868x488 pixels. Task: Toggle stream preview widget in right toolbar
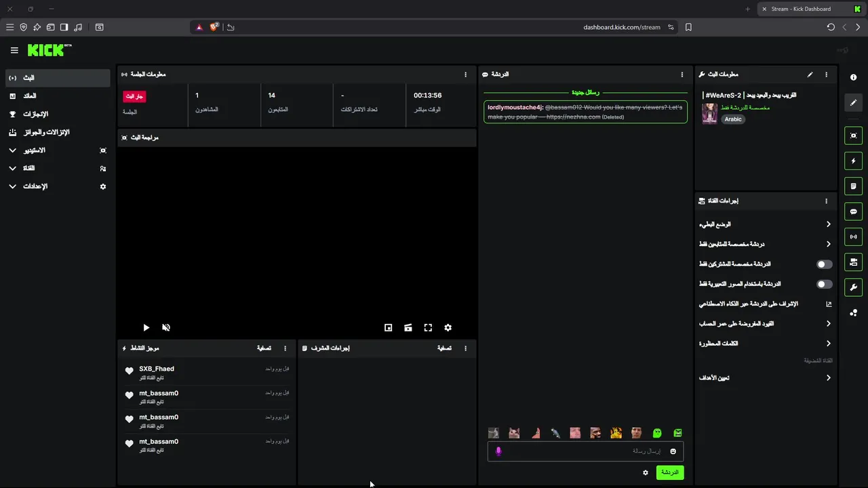(854, 136)
